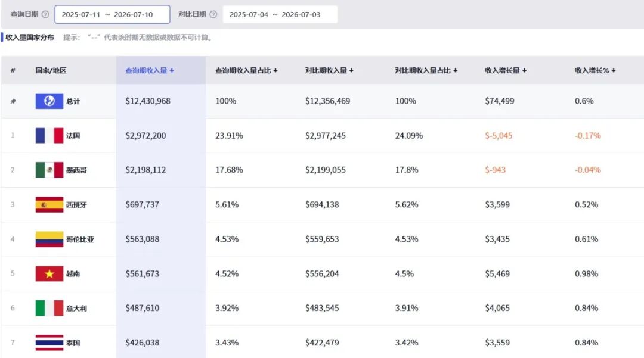Click the Colombia flag icon
The height and width of the screenshot is (358, 644).
49,239
